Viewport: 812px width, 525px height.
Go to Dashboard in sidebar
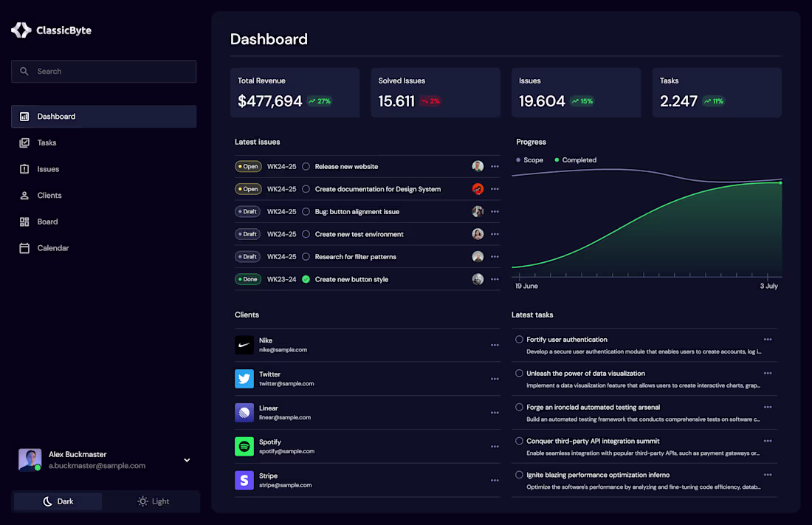[x=103, y=117]
